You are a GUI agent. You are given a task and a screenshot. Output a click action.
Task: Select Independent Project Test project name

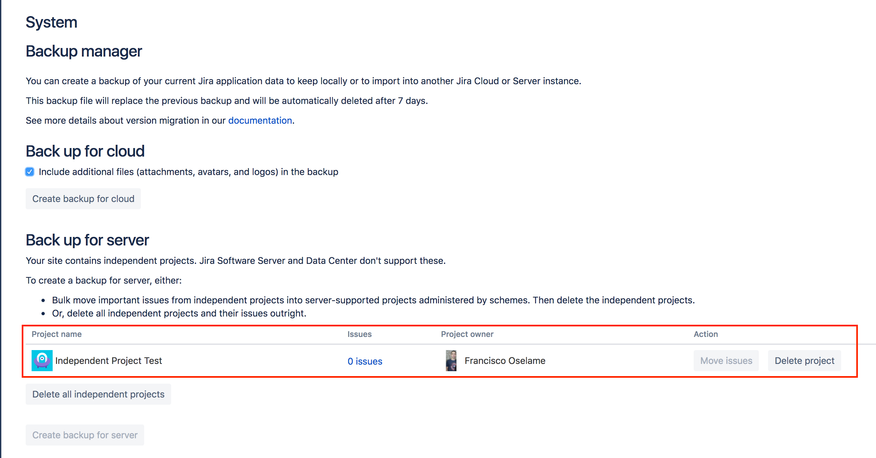(108, 361)
